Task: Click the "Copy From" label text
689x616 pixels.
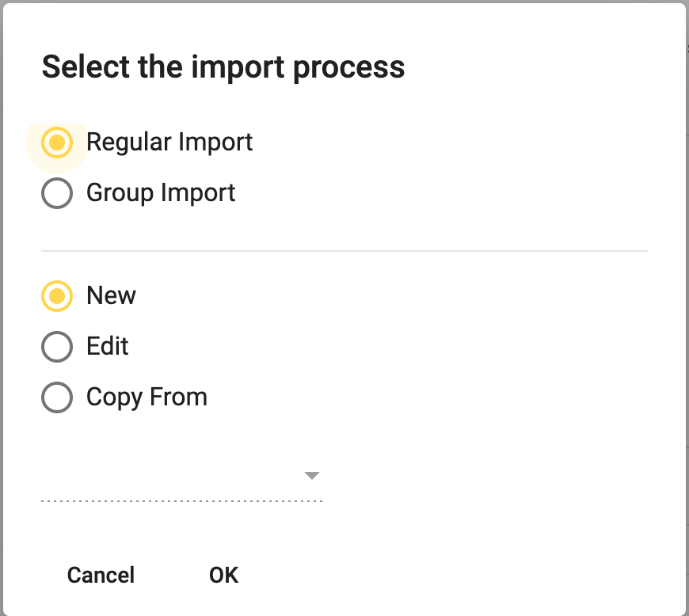Action: [147, 397]
